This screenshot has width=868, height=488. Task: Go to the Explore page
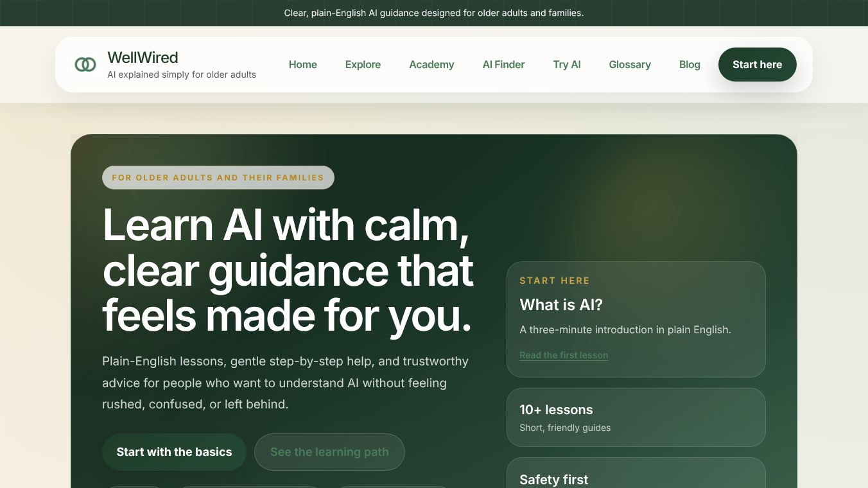(x=363, y=64)
